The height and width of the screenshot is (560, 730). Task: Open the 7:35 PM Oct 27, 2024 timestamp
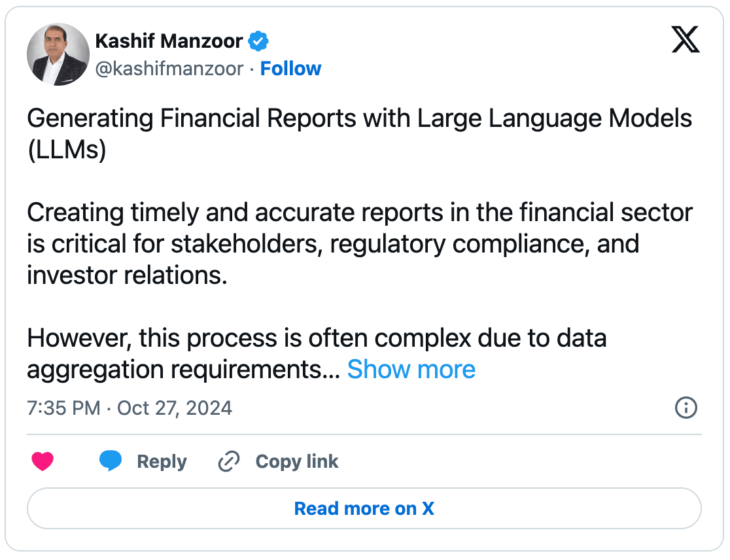coord(130,408)
